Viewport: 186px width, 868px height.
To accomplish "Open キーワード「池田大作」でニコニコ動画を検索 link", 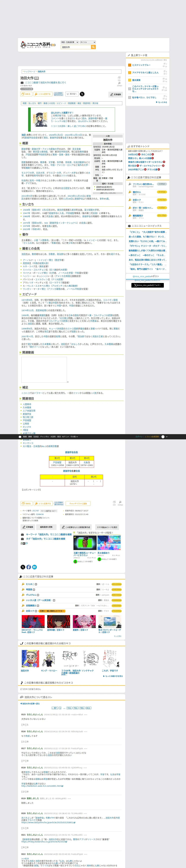I will [49, 534].
